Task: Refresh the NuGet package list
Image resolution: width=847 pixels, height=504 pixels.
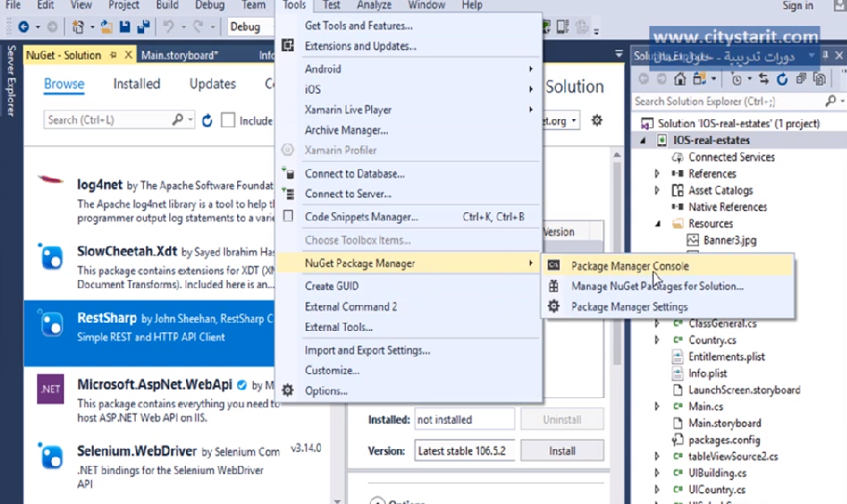Action: pyautogui.click(x=207, y=121)
